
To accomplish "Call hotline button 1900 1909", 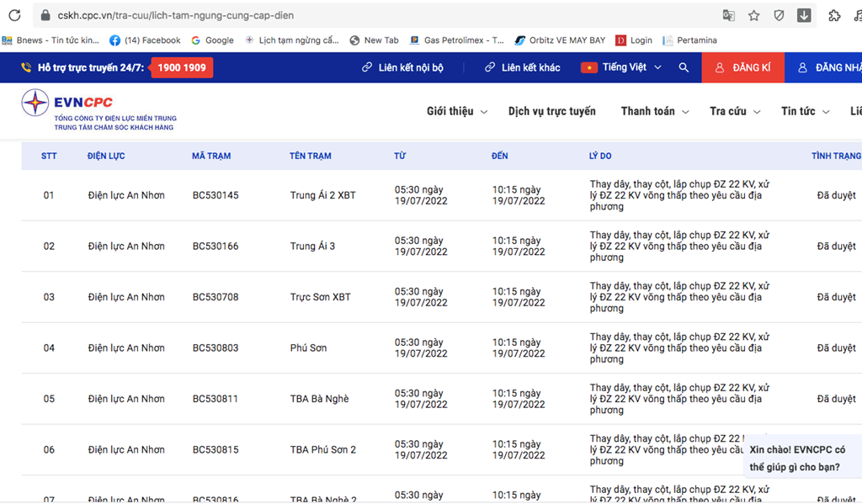I will pos(182,67).
